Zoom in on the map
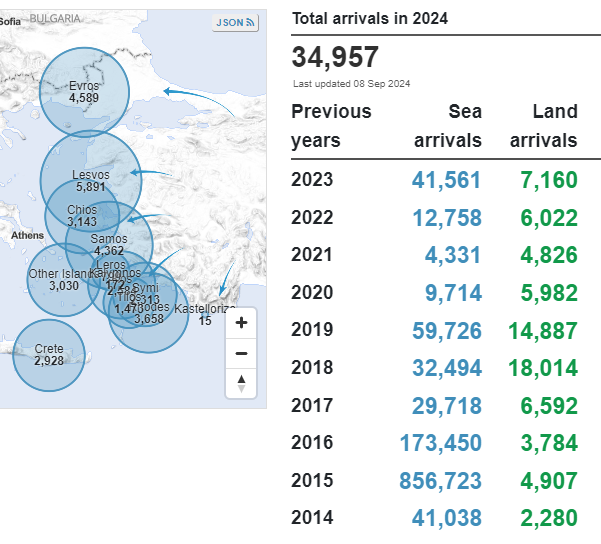 pos(241,324)
